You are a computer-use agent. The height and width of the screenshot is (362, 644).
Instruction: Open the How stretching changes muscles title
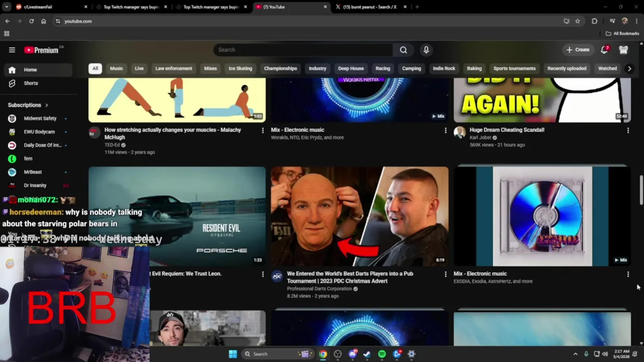coord(173,133)
